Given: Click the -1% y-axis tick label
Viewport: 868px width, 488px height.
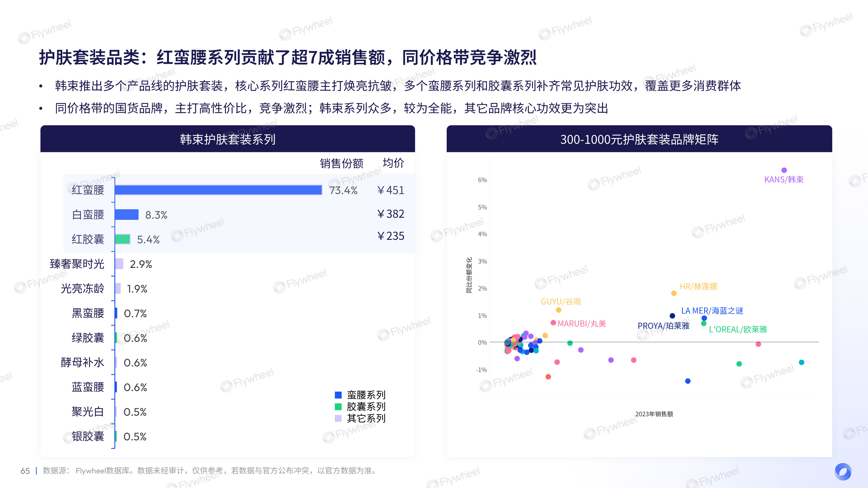Looking at the screenshot, I should pyautogui.click(x=481, y=370).
